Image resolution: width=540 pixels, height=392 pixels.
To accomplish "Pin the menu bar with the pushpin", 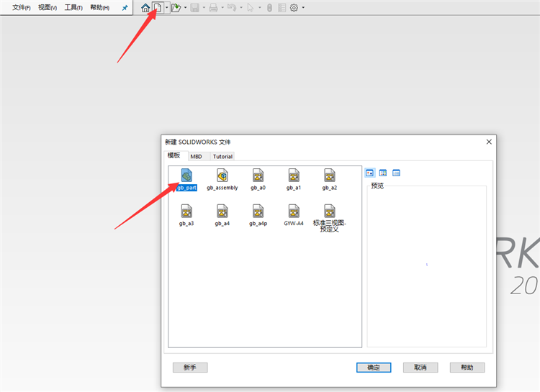I will pyautogui.click(x=125, y=8).
